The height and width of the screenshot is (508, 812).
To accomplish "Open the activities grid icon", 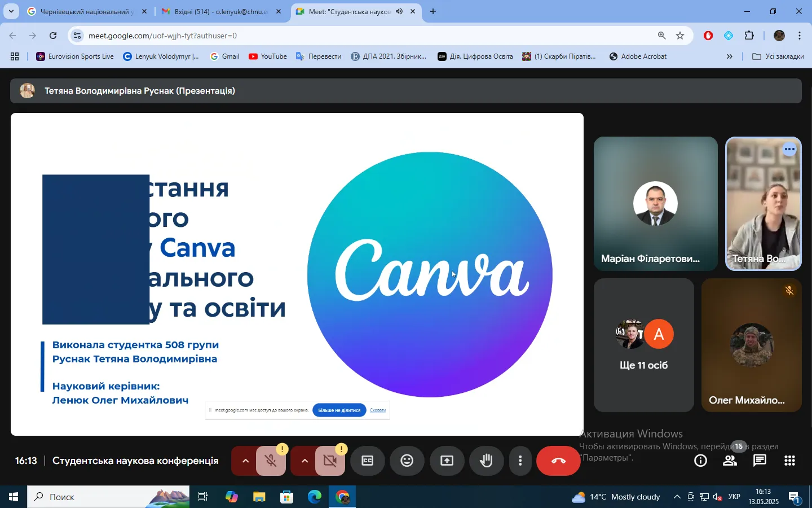I will point(789,461).
